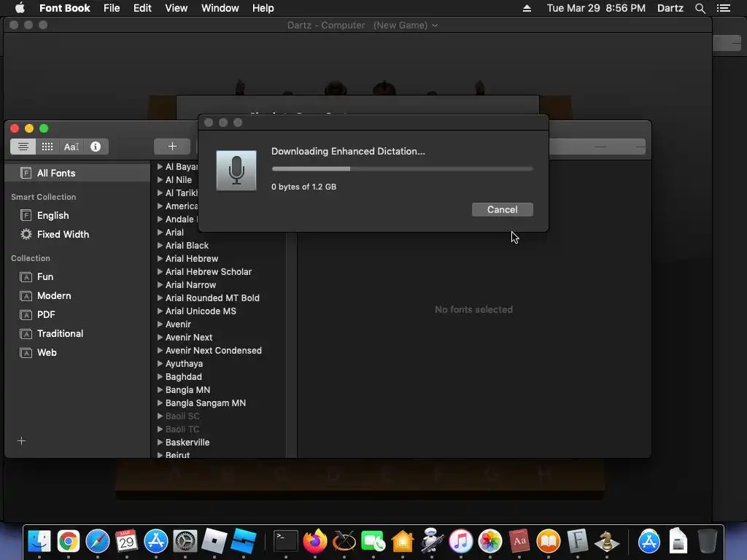Switch Font Book to grid view
This screenshot has width=747, height=560.
[47, 147]
